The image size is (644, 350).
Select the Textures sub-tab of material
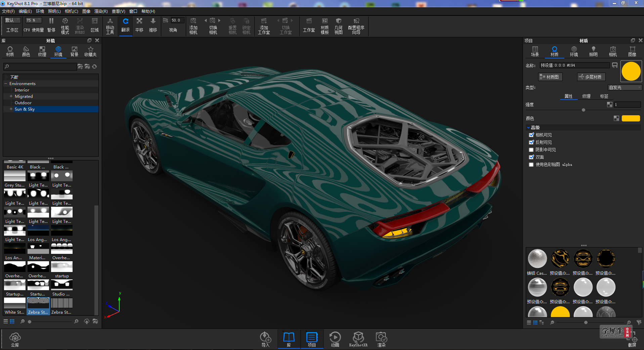click(586, 96)
